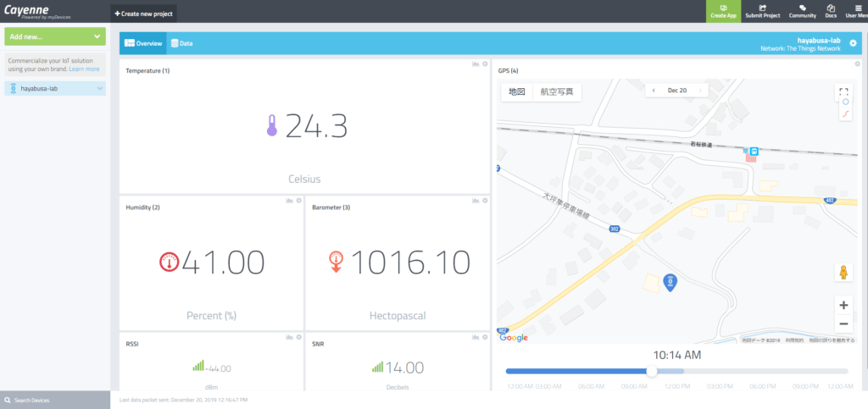Zoom in on the map
868x409 pixels.
pyautogui.click(x=843, y=305)
